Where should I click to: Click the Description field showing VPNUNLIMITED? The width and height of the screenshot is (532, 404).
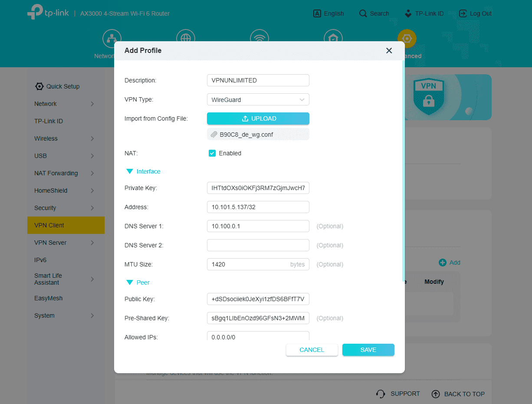coord(258,80)
